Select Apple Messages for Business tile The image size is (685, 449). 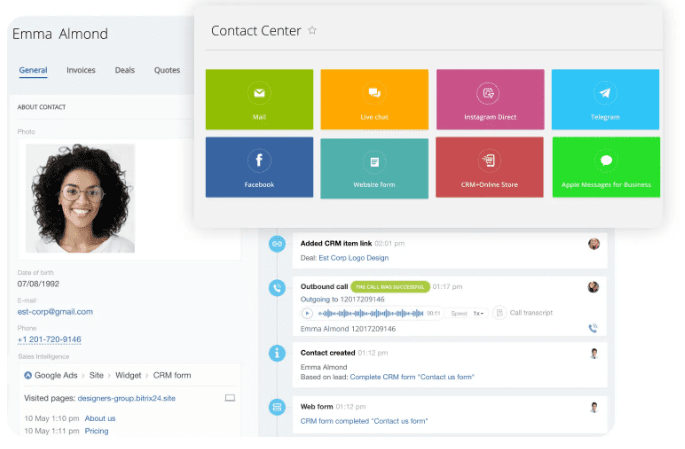pyautogui.click(x=606, y=167)
